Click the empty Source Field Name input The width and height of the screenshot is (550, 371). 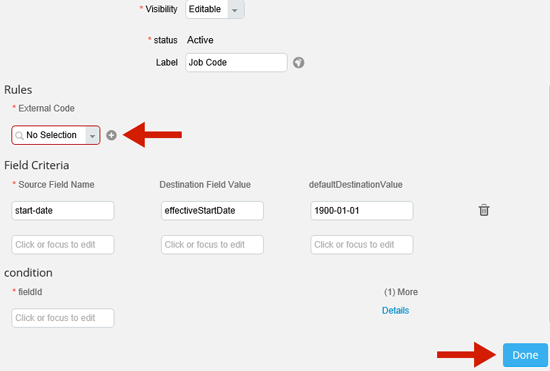pos(63,244)
